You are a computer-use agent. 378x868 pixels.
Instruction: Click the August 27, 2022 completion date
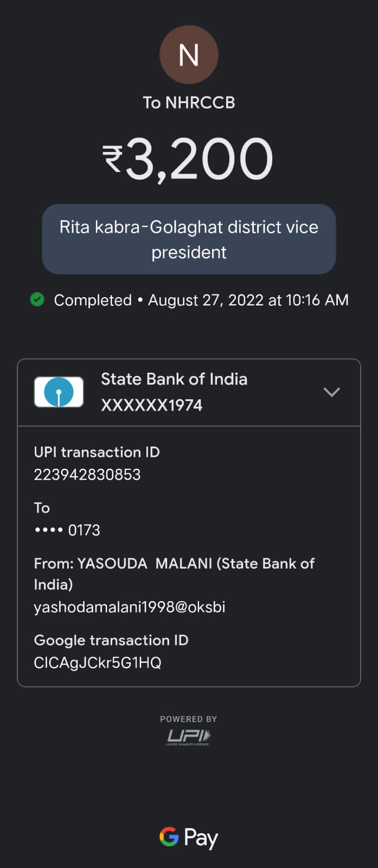coord(248,300)
